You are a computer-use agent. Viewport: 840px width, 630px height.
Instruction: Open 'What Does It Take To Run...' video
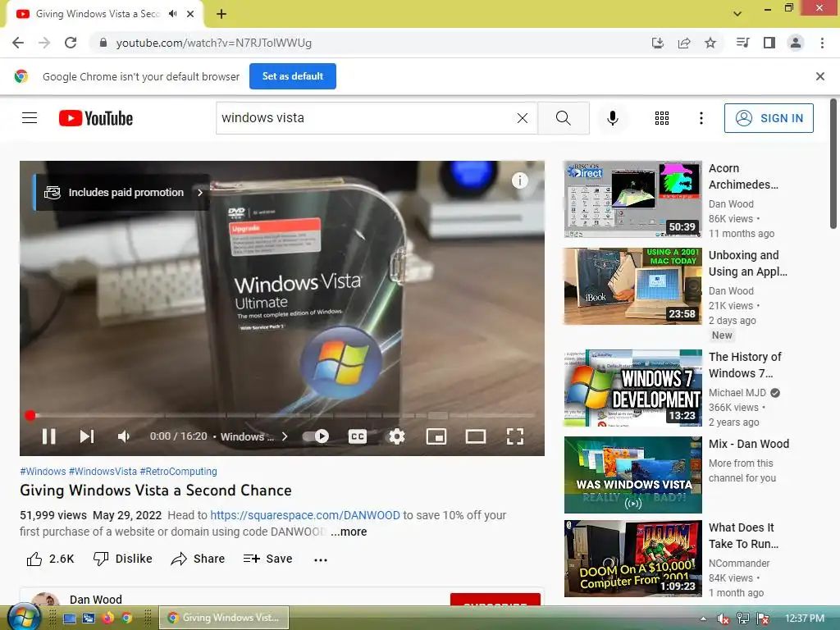click(743, 536)
